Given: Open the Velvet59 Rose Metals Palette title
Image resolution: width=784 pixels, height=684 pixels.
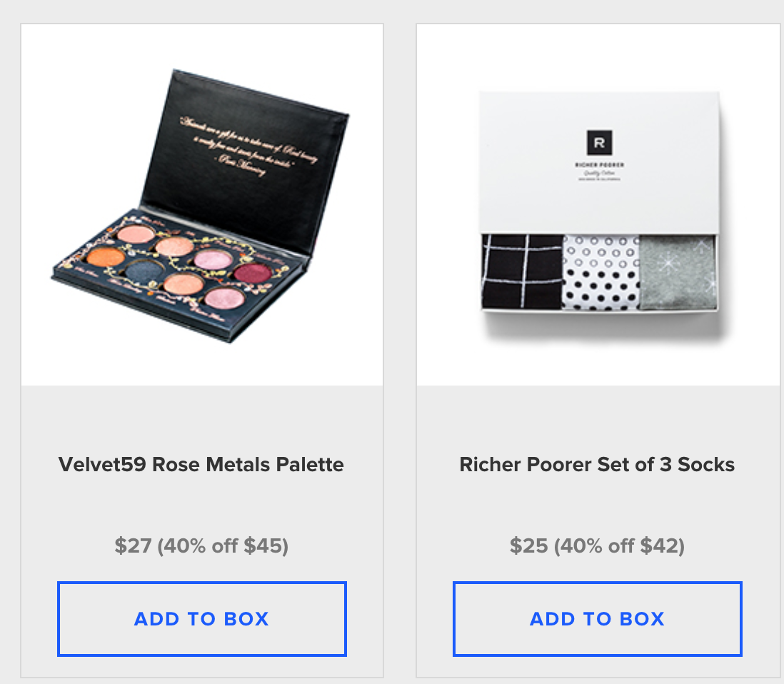Looking at the screenshot, I should 201,465.
